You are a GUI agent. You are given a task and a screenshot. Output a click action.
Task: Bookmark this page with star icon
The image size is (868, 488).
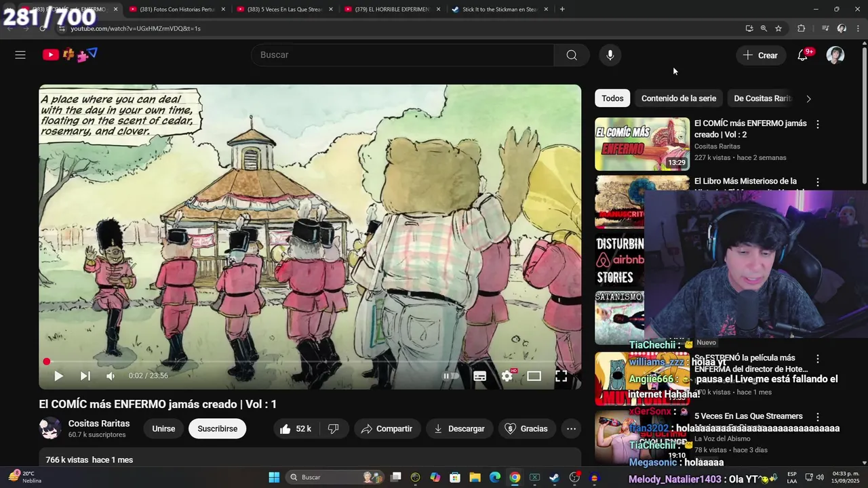coord(778,28)
